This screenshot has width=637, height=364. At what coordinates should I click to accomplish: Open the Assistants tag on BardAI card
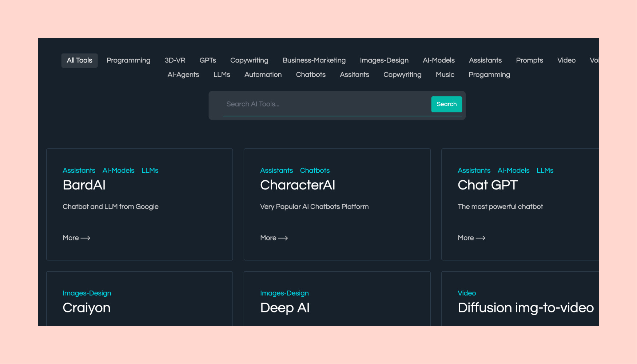pos(79,171)
